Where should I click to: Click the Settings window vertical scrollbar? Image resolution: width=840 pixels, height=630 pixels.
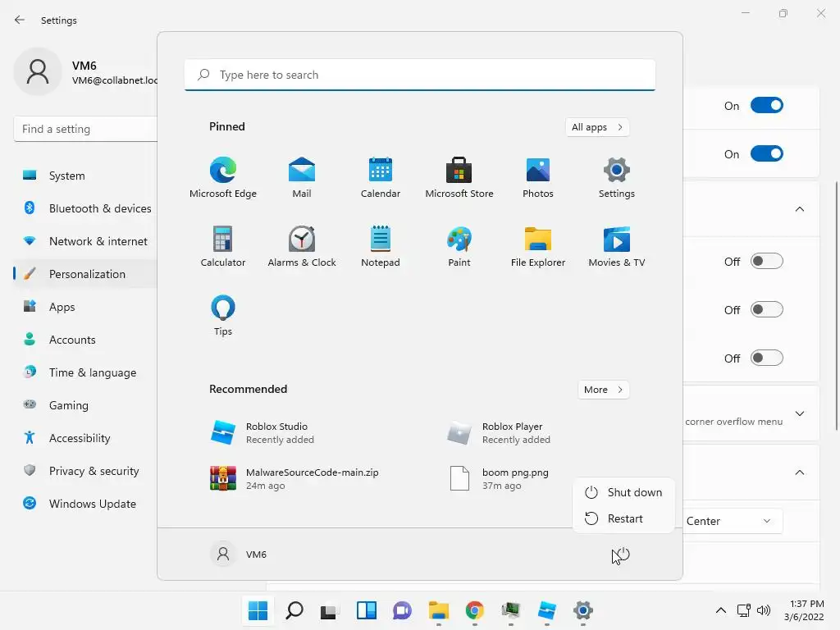[836, 305]
